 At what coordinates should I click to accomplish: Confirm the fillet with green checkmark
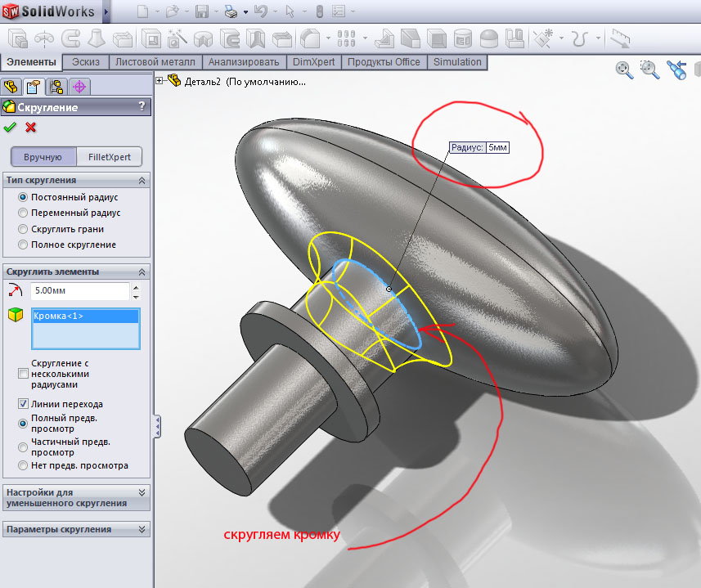coord(10,127)
